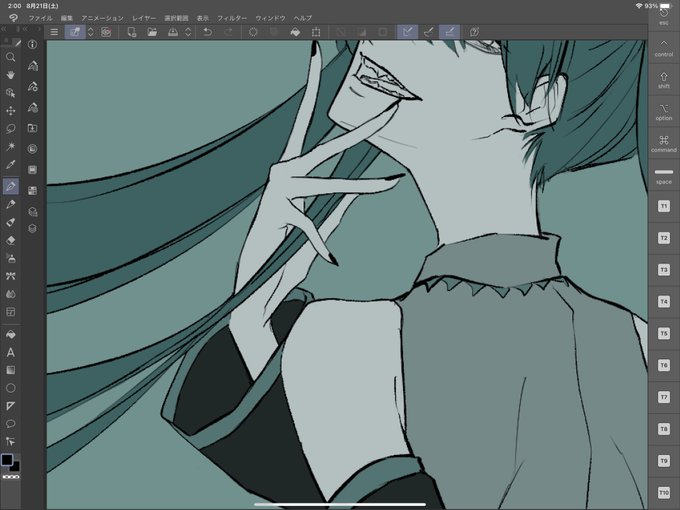This screenshot has width=680, height=510.
Task: Select the Eyedropper tool
Action: click(10, 164)
